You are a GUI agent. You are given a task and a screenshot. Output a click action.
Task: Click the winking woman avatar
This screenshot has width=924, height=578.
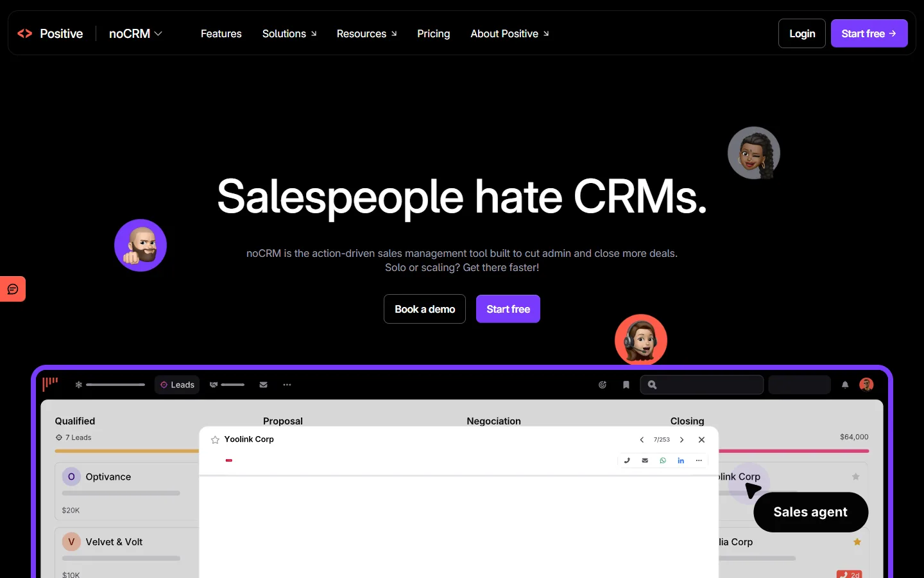(754, 153)
